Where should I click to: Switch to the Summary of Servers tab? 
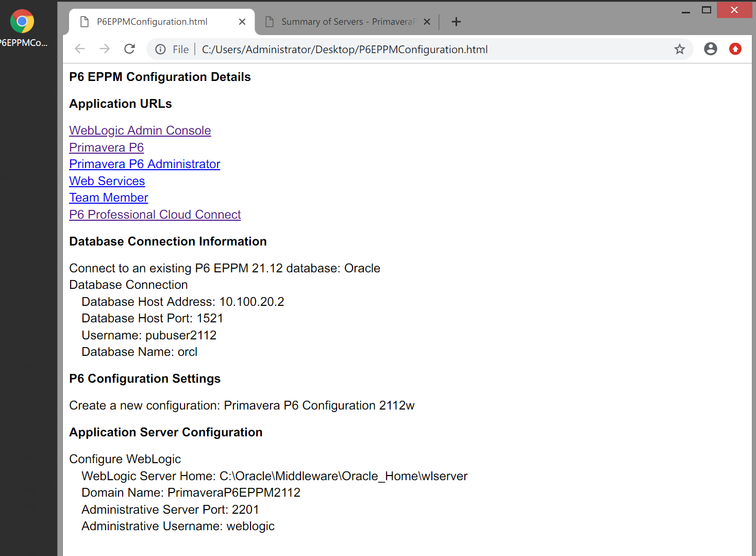click(x=348, y=22)
